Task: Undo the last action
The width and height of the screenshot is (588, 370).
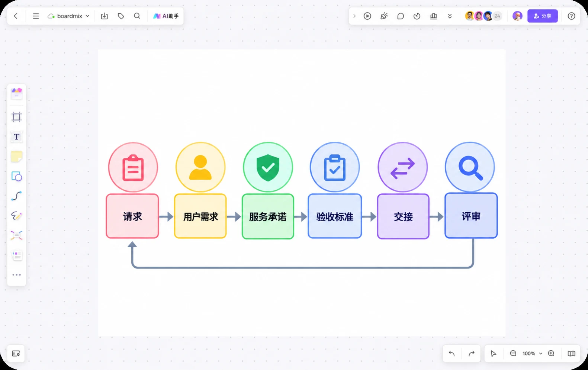Action: click(452, 354)
